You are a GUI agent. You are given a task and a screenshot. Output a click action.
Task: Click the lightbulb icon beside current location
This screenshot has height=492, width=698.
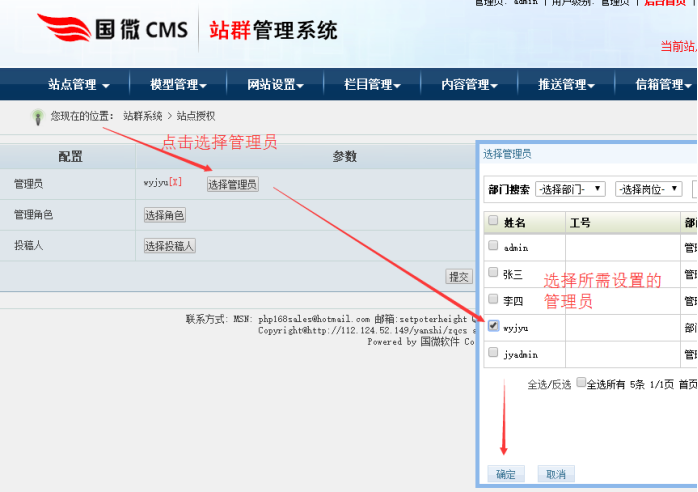point(37,117)
